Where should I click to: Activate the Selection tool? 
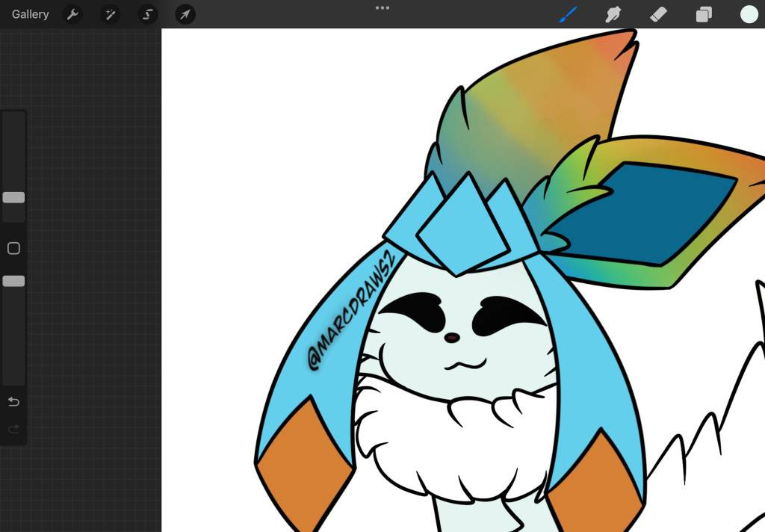148,15
